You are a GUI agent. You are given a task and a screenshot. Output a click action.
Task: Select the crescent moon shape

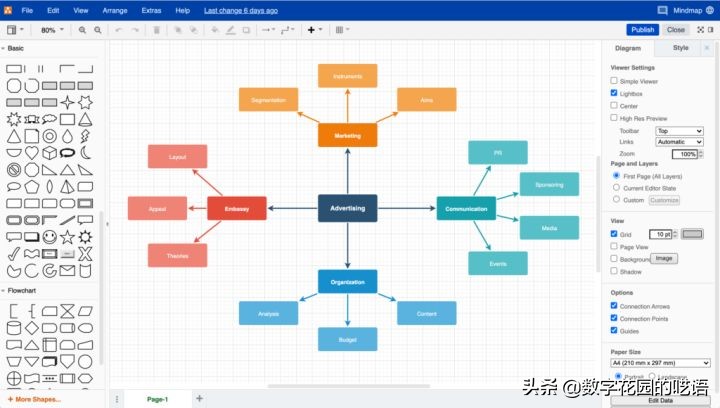tap(85, 152)
